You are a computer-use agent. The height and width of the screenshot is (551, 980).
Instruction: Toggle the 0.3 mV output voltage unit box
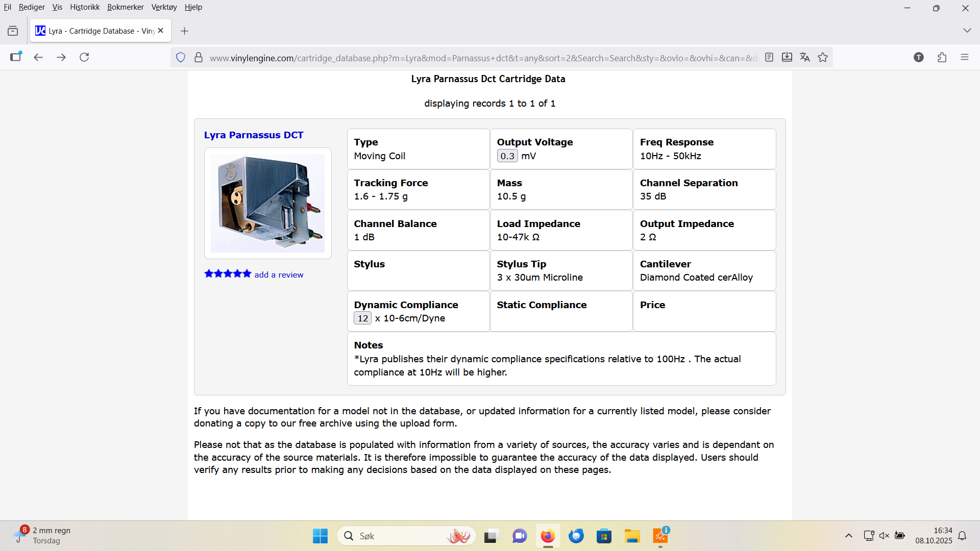pos(507,156)
